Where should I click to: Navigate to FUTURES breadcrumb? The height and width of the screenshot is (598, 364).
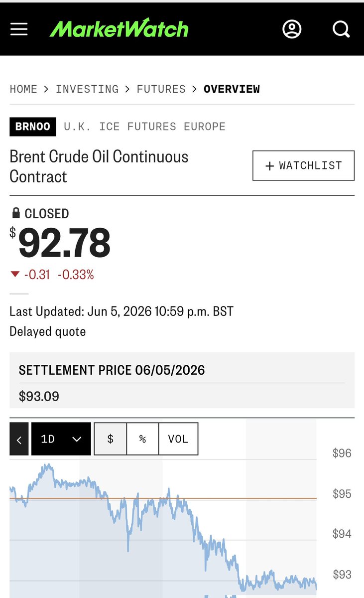(161, 89)
